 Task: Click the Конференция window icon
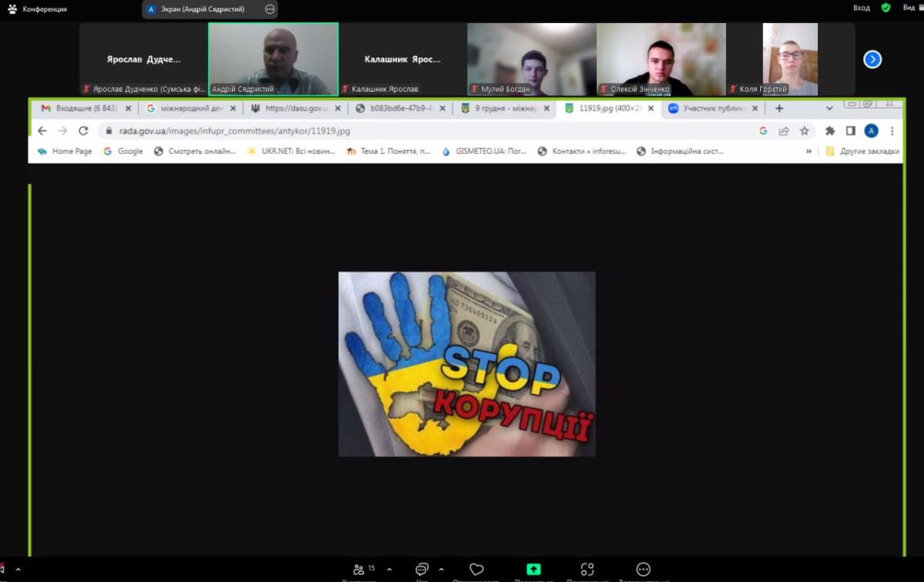(x=12, y=9)
